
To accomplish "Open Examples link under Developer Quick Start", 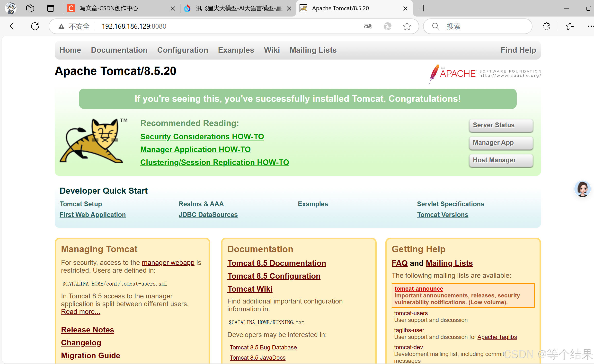I will coord(313,204).
